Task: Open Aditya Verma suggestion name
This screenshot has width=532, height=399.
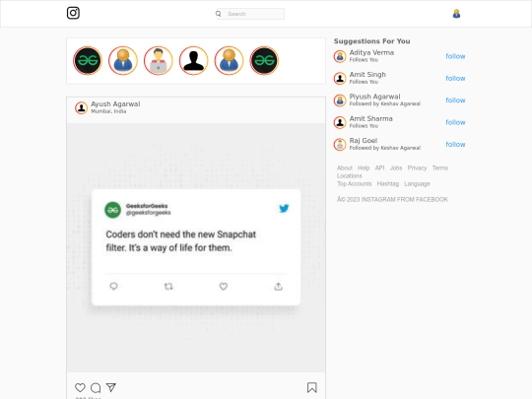Action: click(371, 52)
